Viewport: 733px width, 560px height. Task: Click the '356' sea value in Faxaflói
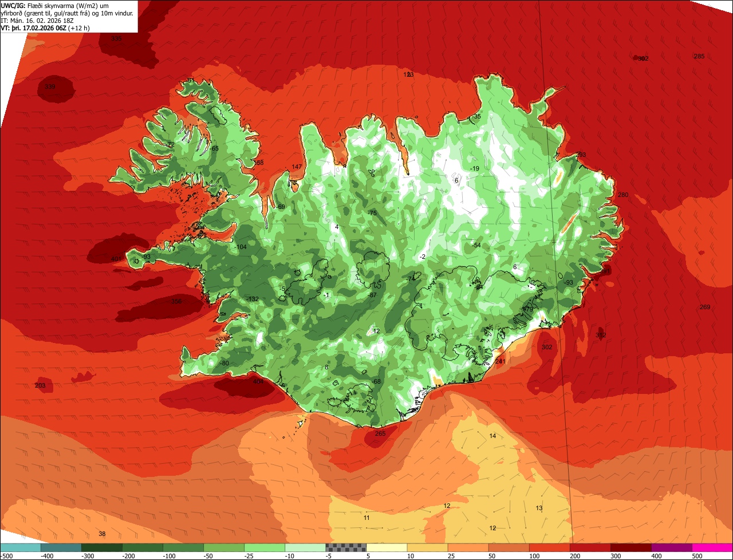[x=176, y=301]
